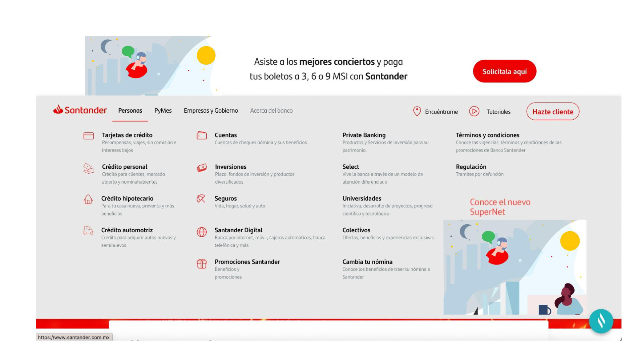Screen dimensions: 644x362
Task: Click the car icon beside Crédito automotriz
Action: (88, 230)
